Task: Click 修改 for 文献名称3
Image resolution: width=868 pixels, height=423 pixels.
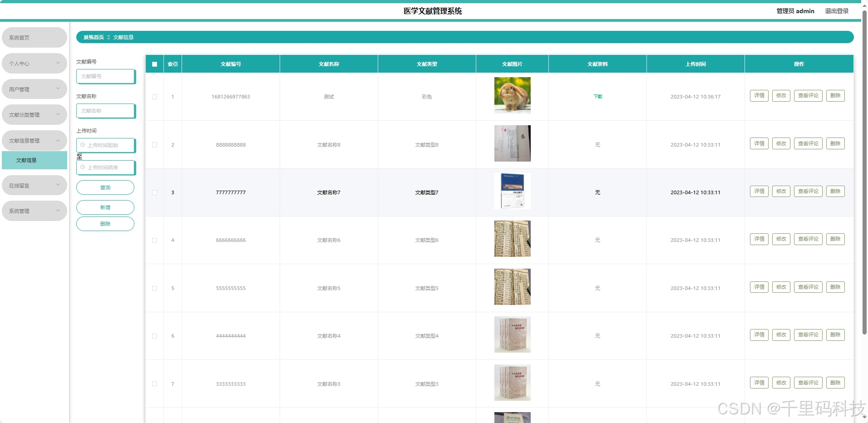Action: pyautogui.click(x=781, y=383)
